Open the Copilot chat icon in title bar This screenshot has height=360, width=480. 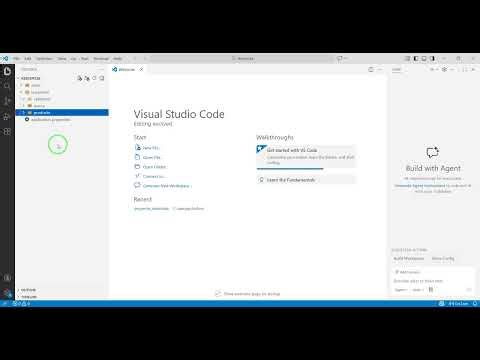pyautogui.click(x=340, y=58)
